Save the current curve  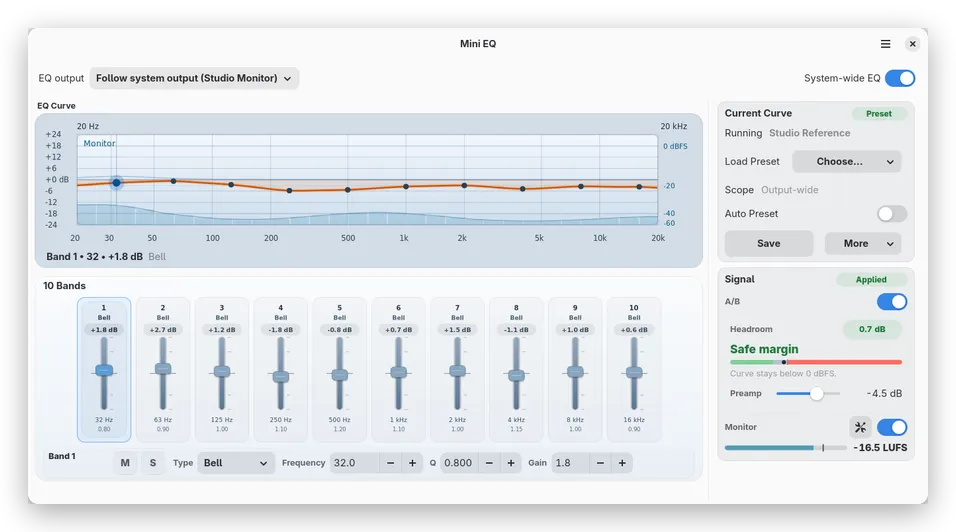[x=769, y=243]
